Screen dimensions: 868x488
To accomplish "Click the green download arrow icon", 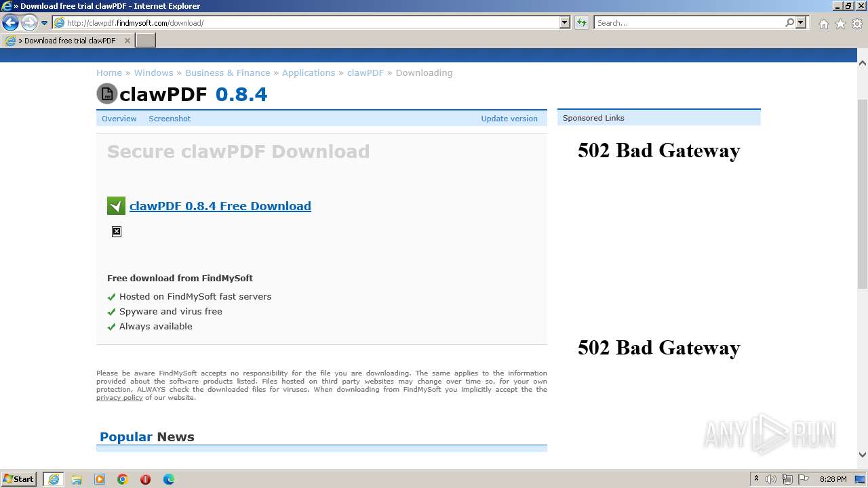I will tap(116, 206).
